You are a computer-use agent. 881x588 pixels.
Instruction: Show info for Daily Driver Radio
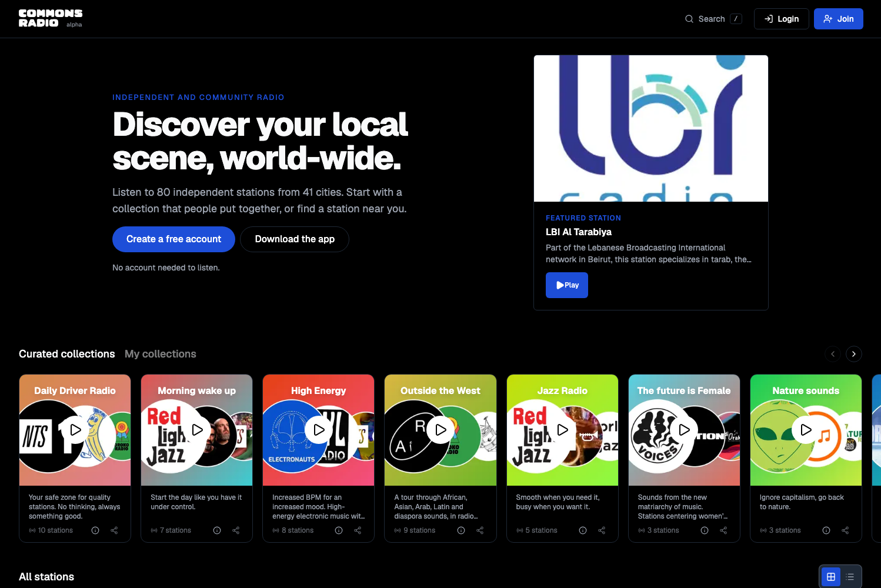(95, 530)
